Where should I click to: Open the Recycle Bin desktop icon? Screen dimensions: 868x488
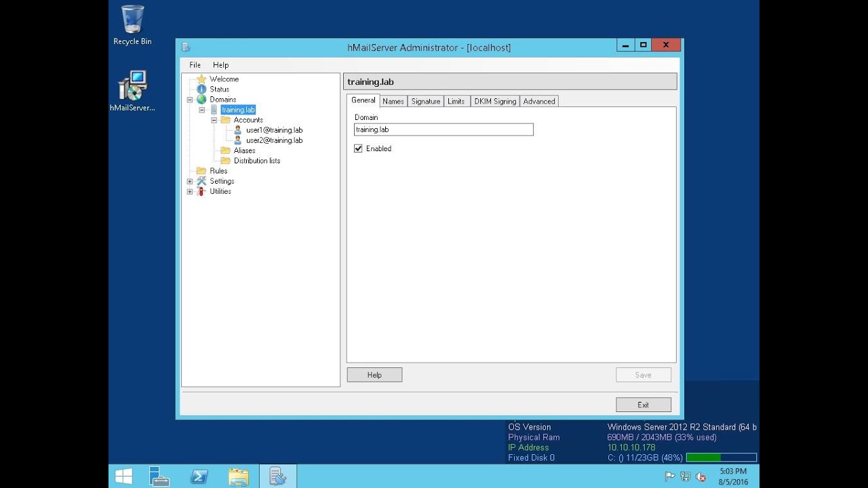[132, 26]
